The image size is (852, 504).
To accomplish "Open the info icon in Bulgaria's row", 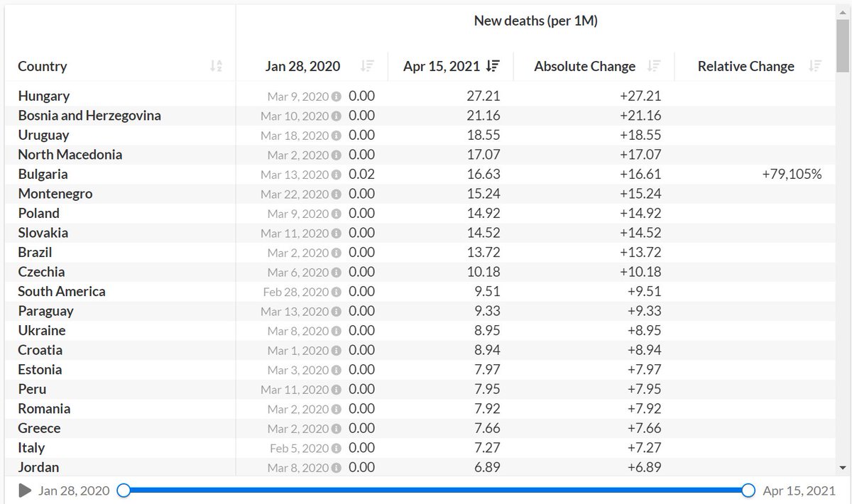I will click(x=336, y=175).
